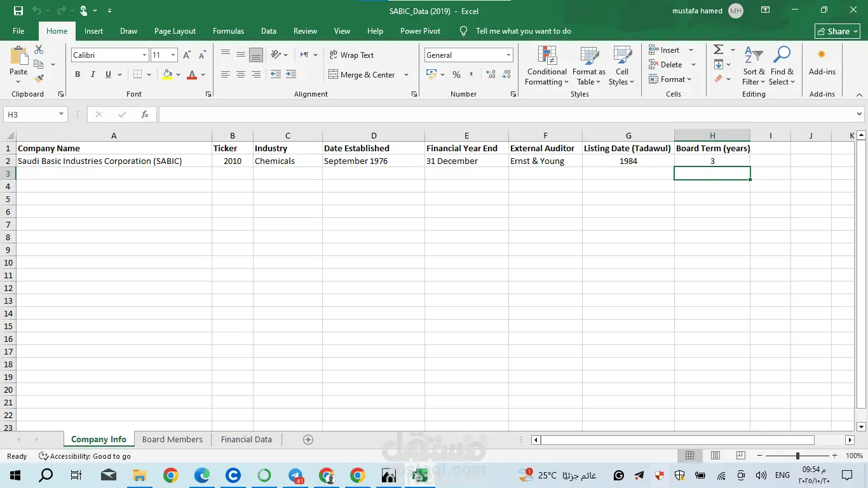Open Windows Start menu
Viewport: 868px width, 488px height.
pyautogui.click(x=15, y=475)
